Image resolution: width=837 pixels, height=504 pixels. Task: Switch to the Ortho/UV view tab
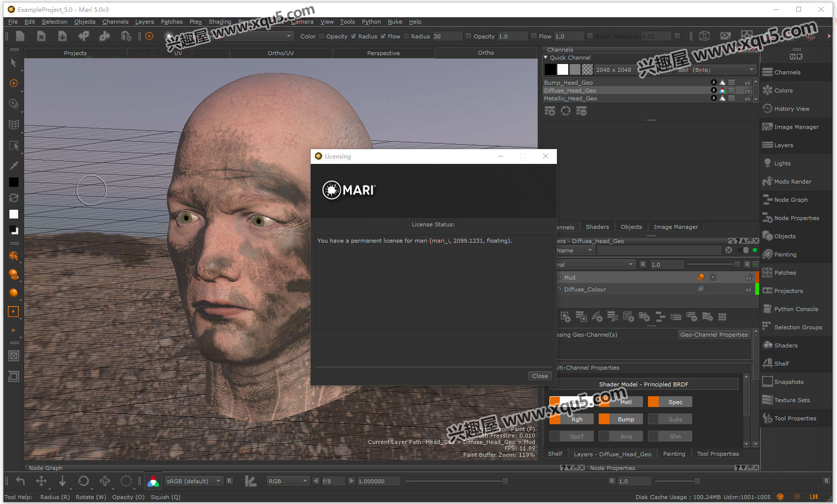click(x=281, y=53)
